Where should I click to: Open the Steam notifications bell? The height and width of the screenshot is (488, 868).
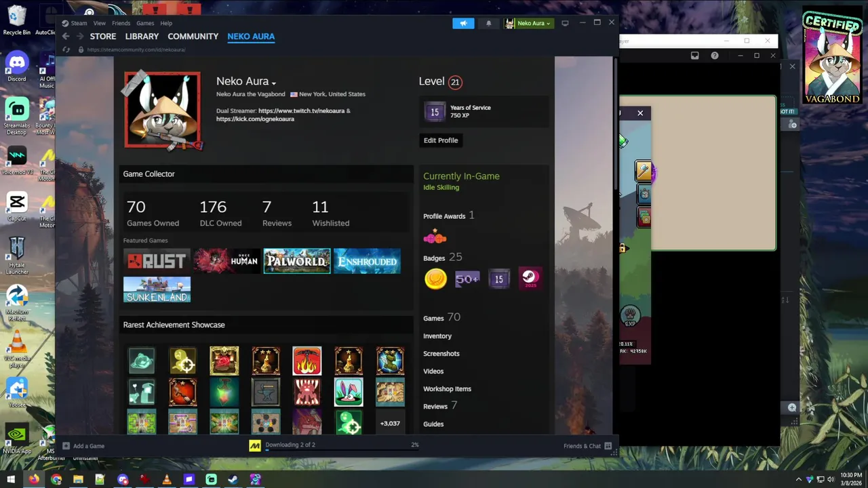(x=488, y=23)
